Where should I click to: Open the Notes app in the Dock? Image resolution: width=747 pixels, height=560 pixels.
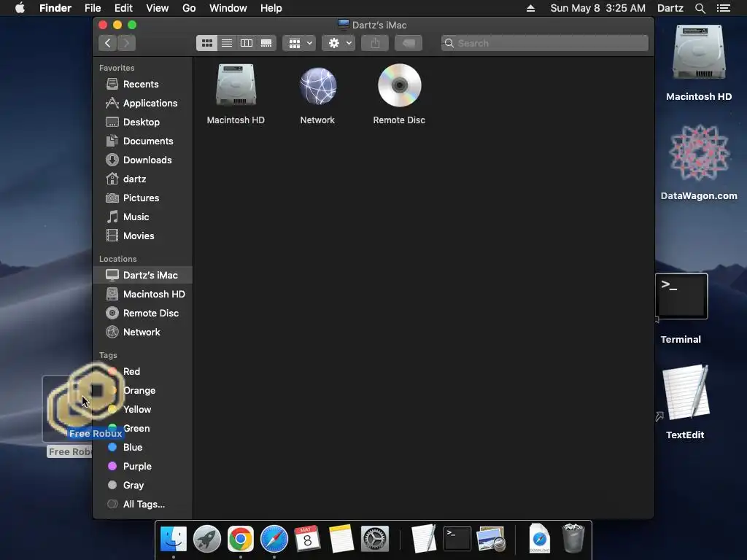click(341, 539)
